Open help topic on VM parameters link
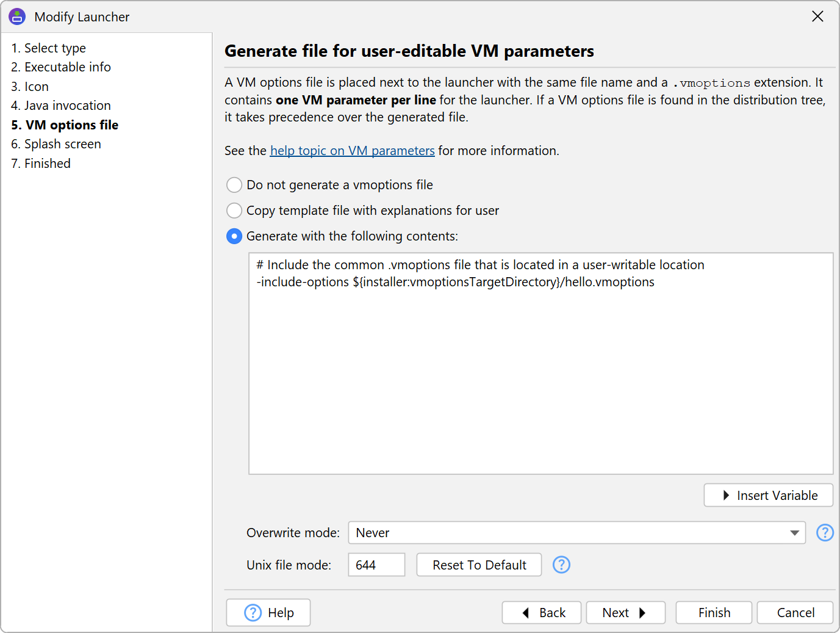 (352, 151)
